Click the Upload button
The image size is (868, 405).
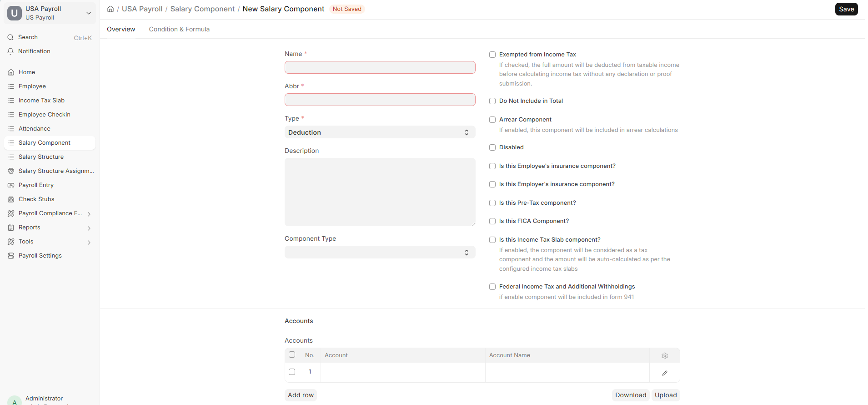click(666, 395)
